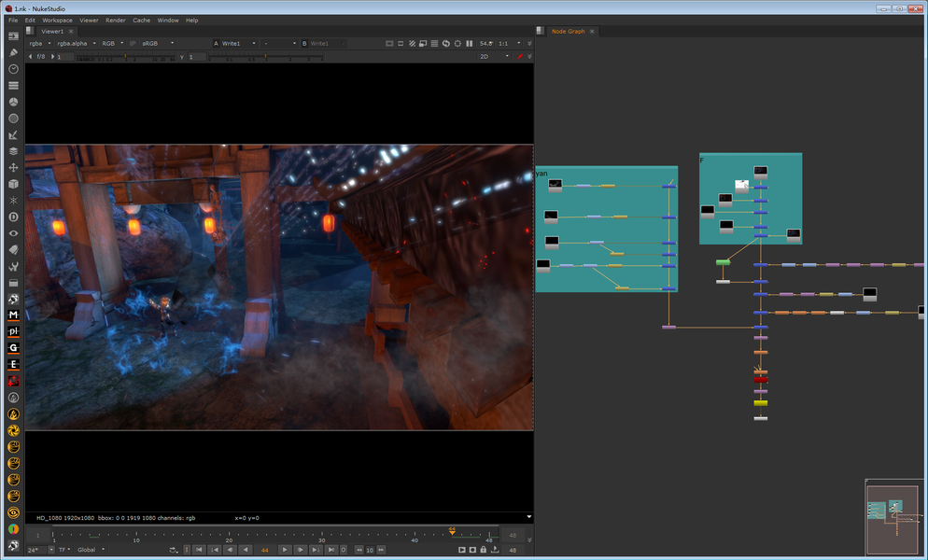
Task: Open the MetaData tag icon
Action: [13, 250]
